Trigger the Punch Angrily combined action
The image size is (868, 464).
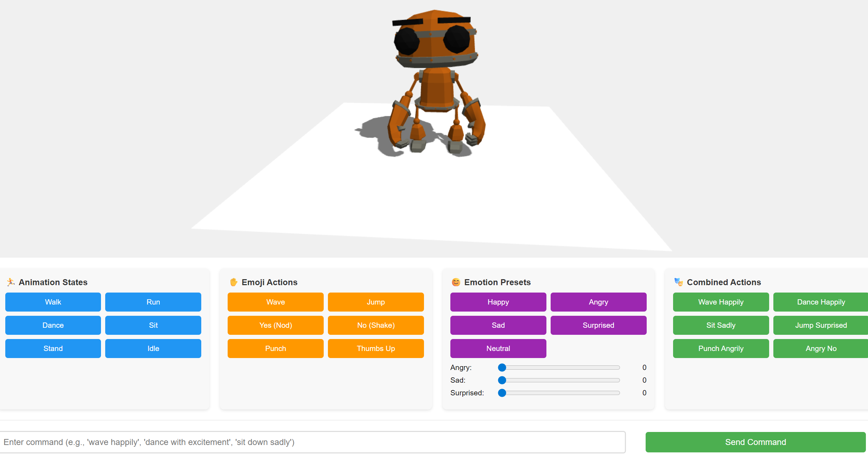click(x=721, y=348)
